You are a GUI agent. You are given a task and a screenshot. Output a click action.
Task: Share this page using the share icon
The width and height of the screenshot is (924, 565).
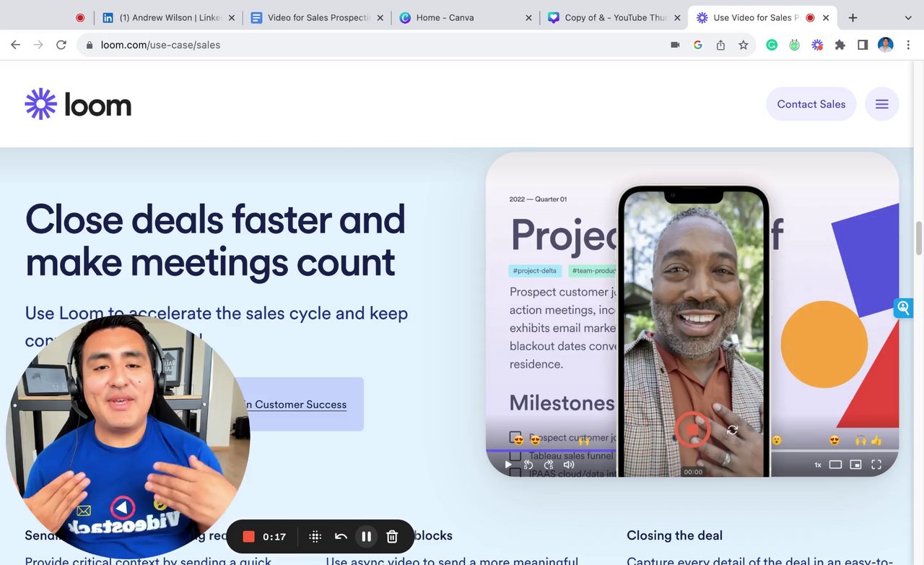[720, 45]
